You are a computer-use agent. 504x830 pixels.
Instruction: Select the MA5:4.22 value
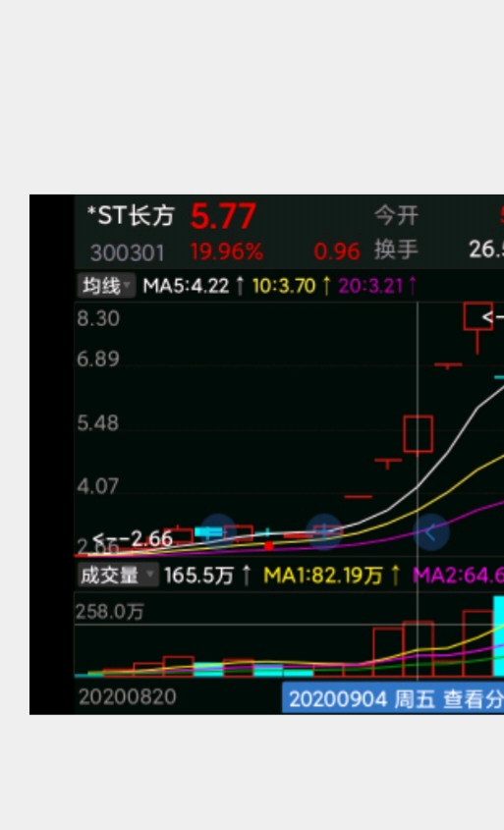coord(186,287)
